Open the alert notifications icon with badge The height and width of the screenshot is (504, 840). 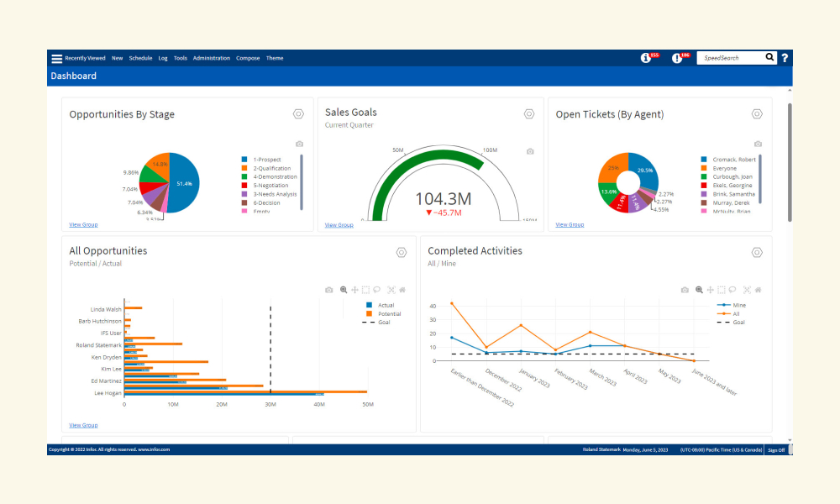677,58
